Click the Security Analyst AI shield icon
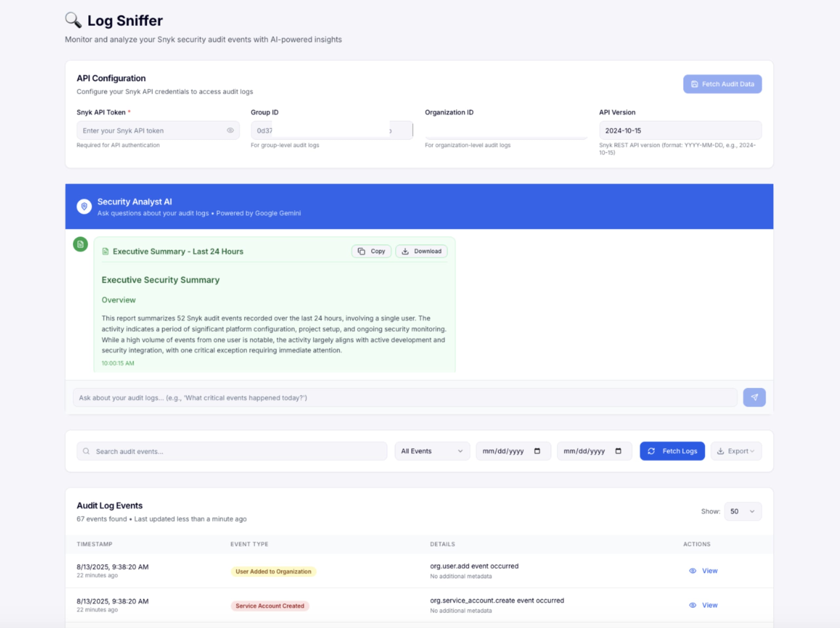Screen dimensions: 840x628 (84, 206)
